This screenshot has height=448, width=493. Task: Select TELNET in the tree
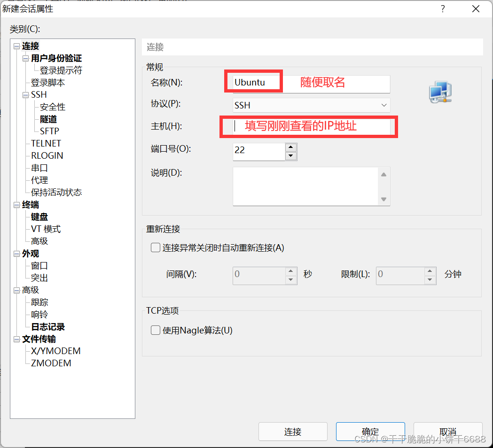pyautogui.click(x=46, y=144)
